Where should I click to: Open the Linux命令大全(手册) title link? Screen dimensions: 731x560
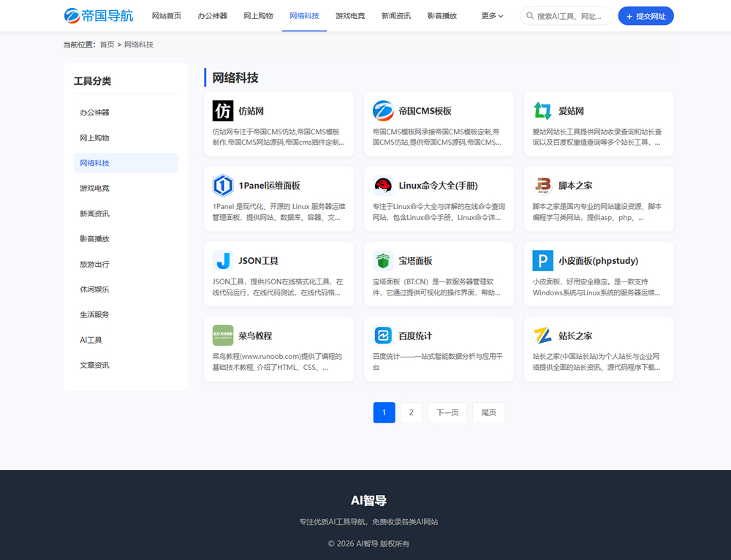click(438, 186)
